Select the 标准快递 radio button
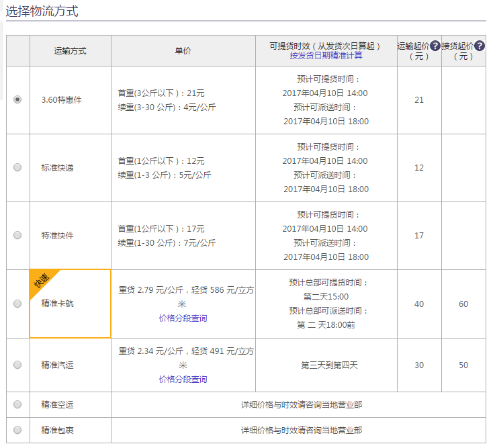The width and height of the screenshot is (493, 448). pyautogui.click(x=17, y=167)
